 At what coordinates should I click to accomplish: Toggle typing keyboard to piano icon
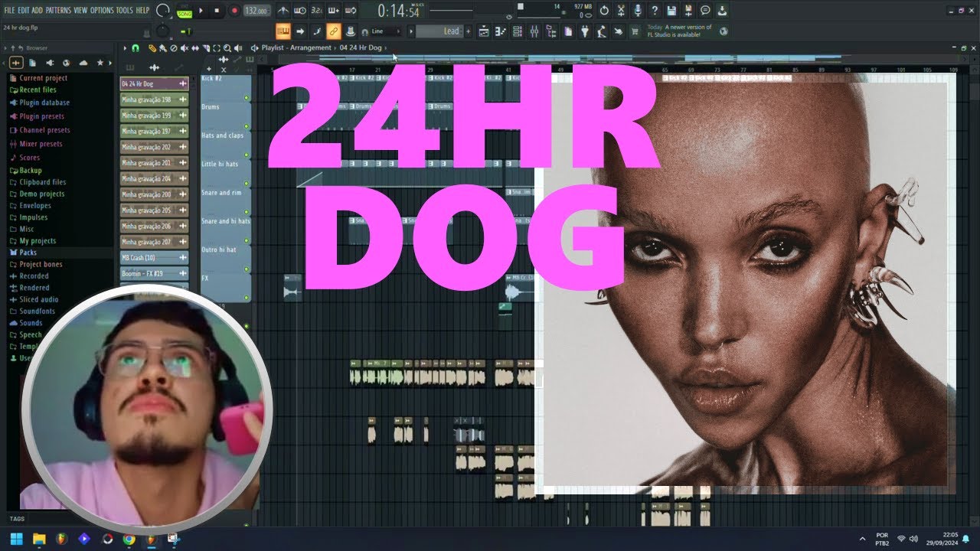283,31
